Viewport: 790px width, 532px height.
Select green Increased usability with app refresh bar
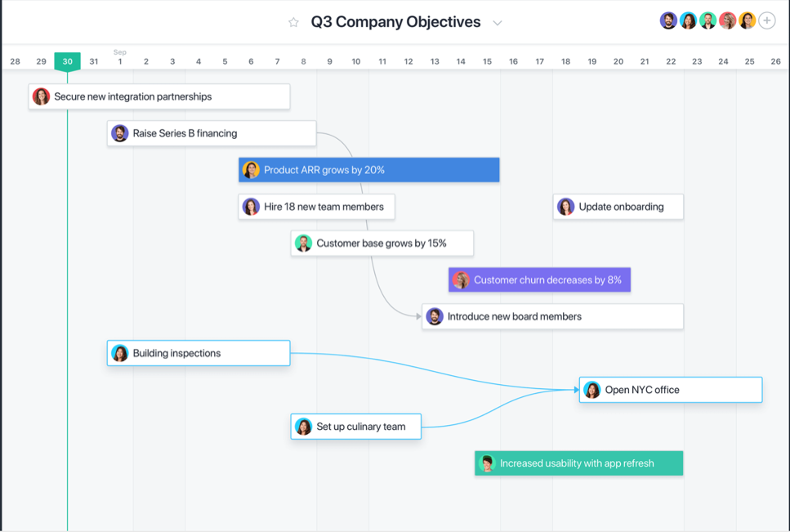point(579,463)
